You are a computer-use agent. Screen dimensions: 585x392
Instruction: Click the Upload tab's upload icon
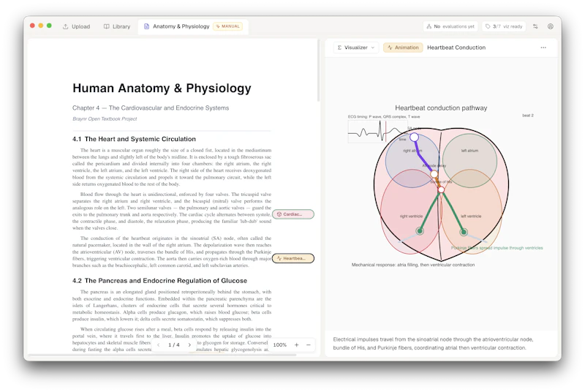point(66,26)
